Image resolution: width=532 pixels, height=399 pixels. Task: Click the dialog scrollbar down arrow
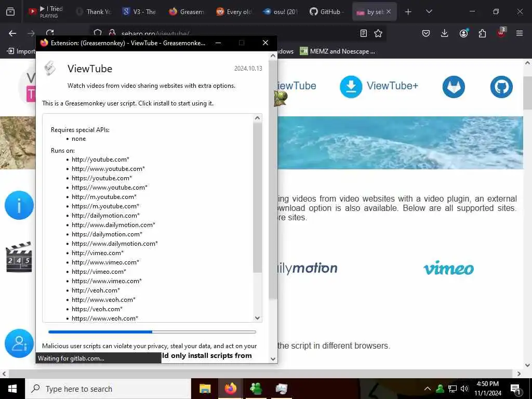pos(273,358)
